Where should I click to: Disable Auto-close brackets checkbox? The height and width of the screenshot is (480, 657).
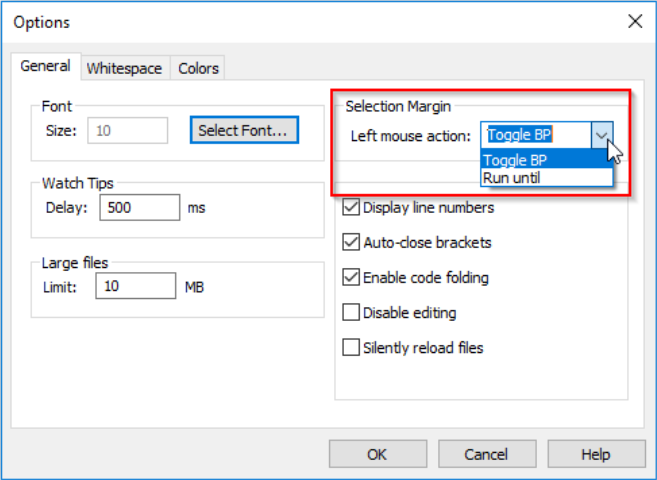point(351,242)
